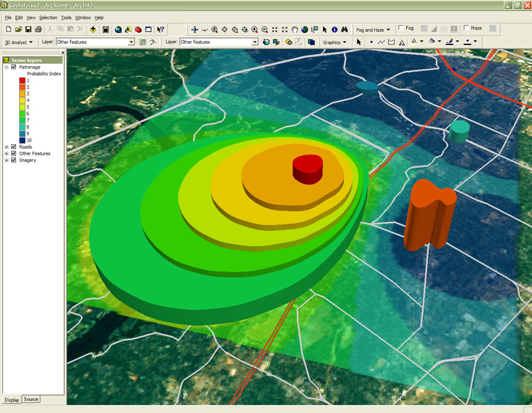Image resolution: width=532 pixels, height=413 pixels.
Task: Click the Full Extent globe icon
Action: [304, 30]
